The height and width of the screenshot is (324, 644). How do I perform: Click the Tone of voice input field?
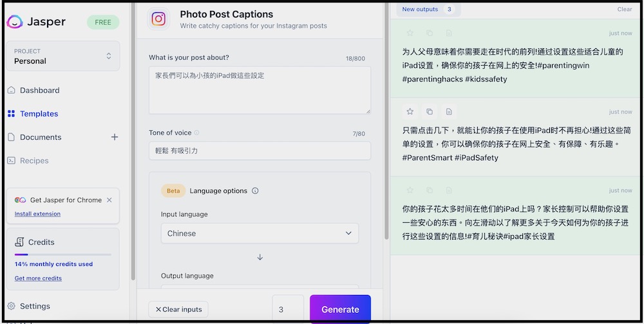tap(260, 151)
